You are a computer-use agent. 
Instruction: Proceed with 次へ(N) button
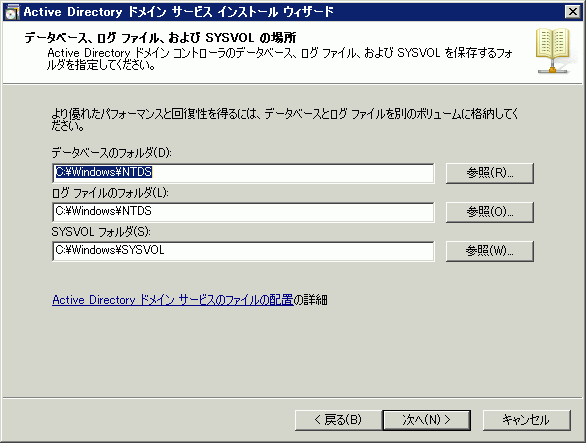426,420
